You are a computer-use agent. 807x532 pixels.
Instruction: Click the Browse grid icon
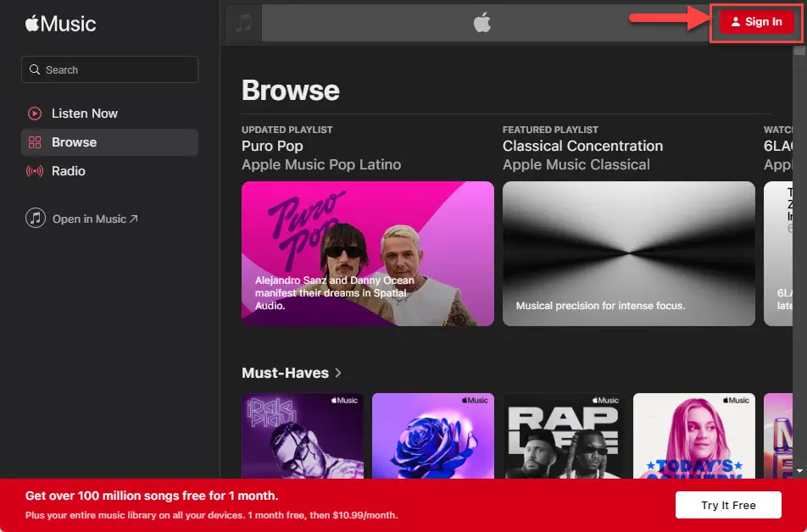pos(35,142)
